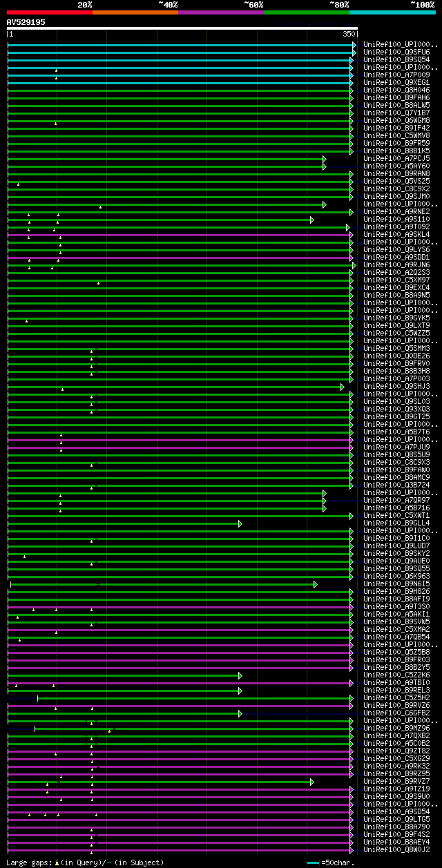Screen dimensions: 442x868
Task: Click hit label UniRef100_A9T3S0
Action: click(x=396, y=606)
